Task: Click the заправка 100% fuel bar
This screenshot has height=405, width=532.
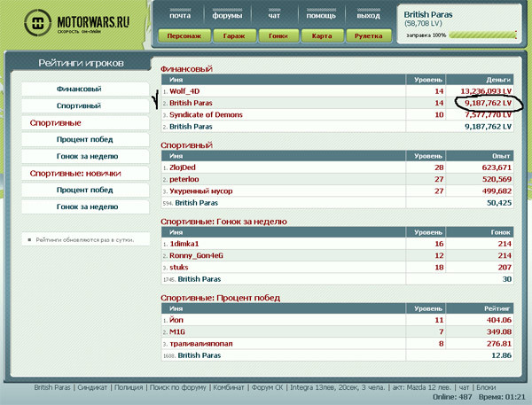Action: click(x=482, y=35)
